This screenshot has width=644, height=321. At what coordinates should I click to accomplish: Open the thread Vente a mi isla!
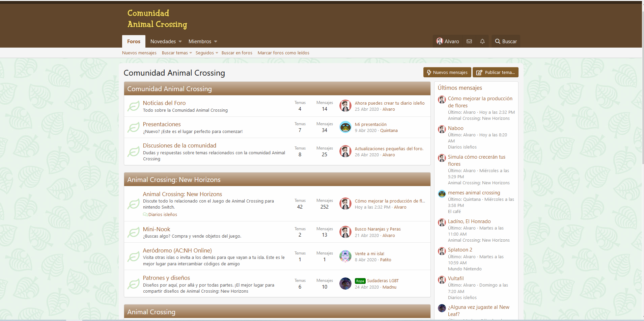[369, 254]
